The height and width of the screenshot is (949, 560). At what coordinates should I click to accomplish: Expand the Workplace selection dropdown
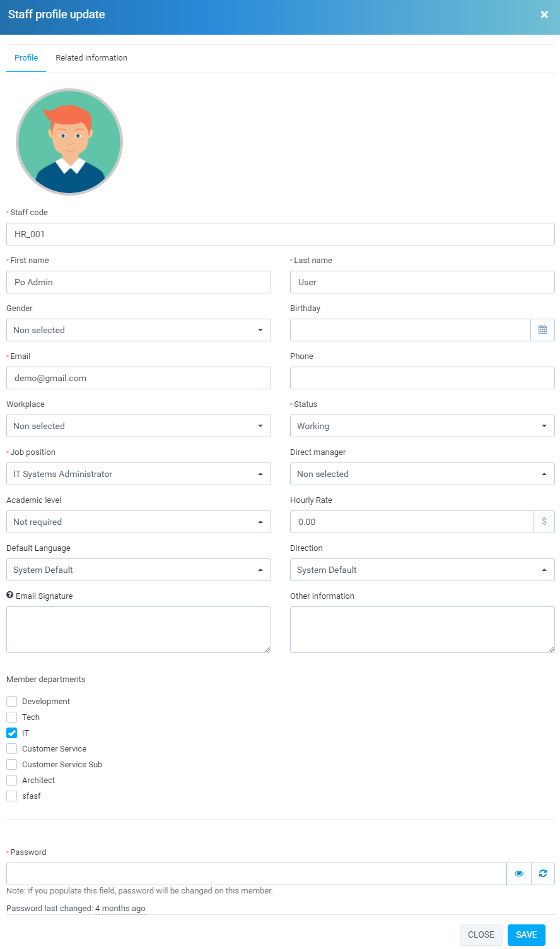pyautogui.click(x=138, y=425)
